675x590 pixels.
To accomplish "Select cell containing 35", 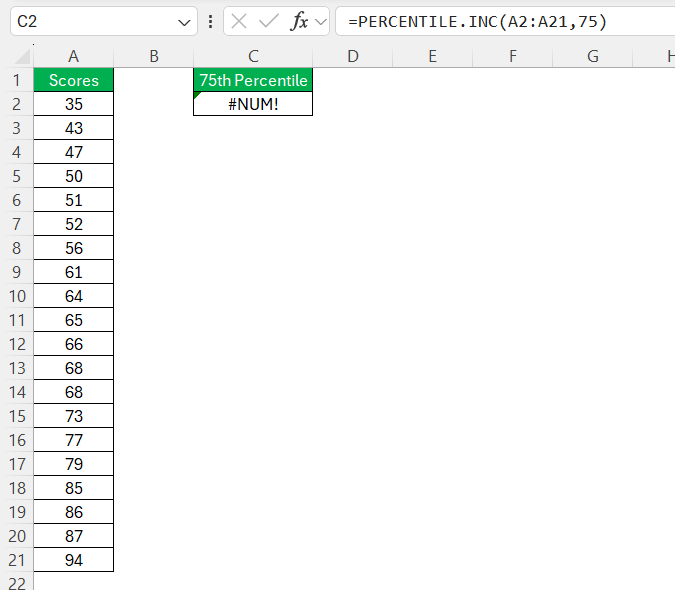I will pyautogui.click(x=74, y=104).
